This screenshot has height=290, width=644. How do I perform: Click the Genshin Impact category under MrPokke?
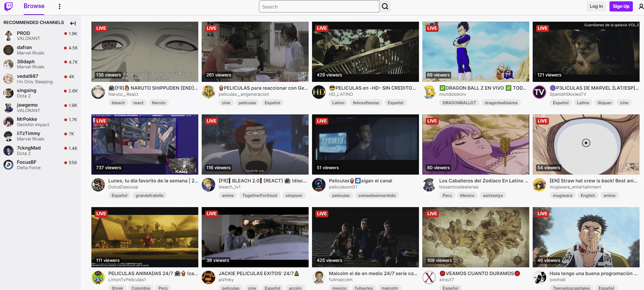point(33,125)
